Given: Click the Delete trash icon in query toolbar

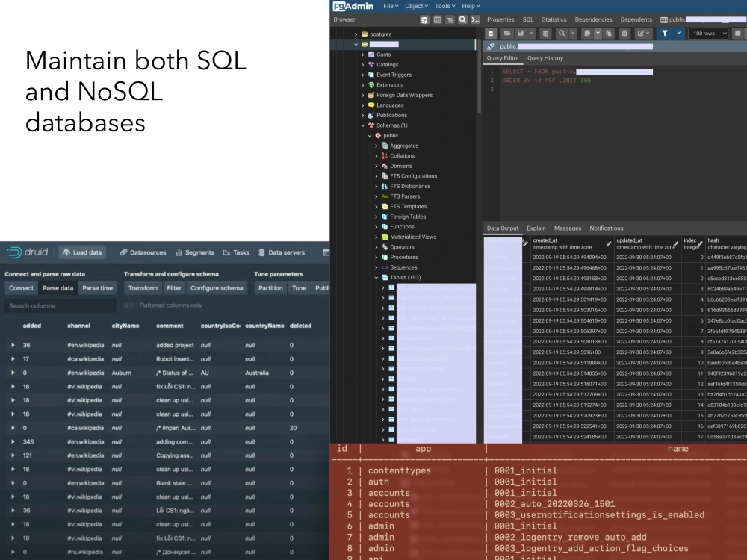Looking at the screenshot, I should pos(624,34).
